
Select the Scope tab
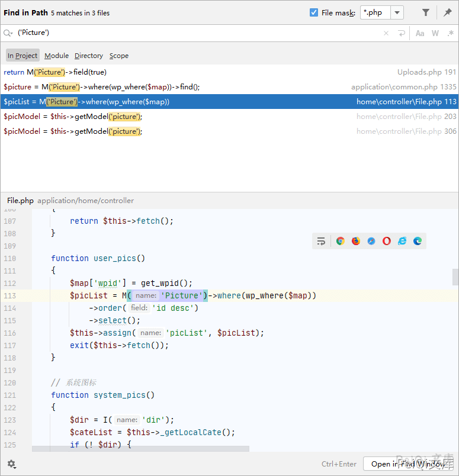tap(119, 56)
